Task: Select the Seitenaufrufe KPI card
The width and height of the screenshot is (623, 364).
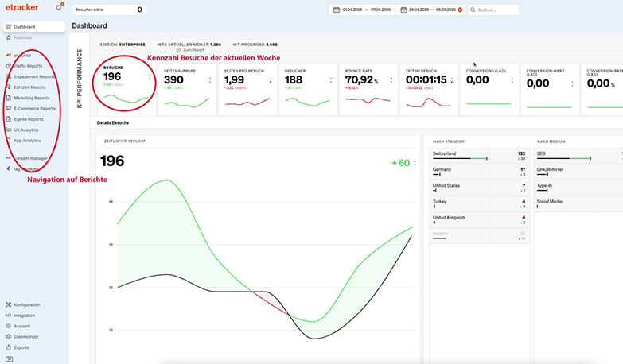Action: click(188, 89)
